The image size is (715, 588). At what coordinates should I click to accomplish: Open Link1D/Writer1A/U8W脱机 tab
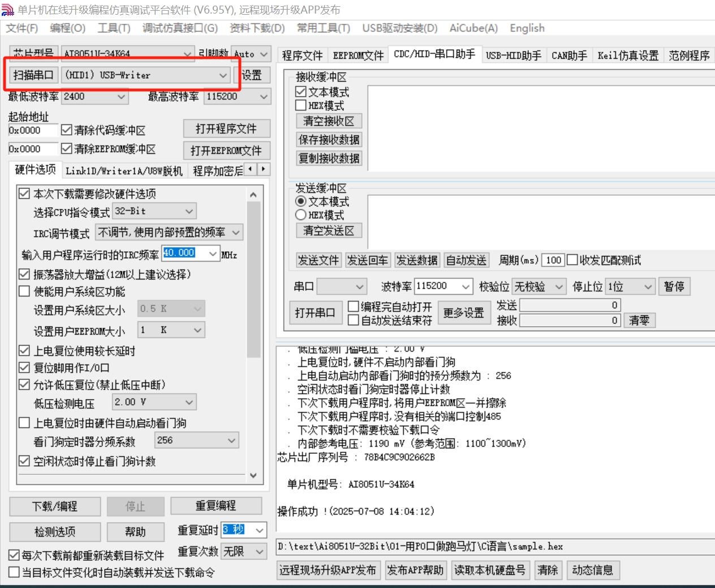124,171
